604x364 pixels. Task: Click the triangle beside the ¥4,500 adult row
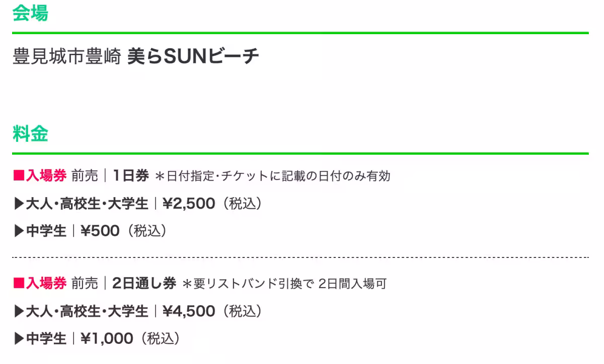pos(19,312)
